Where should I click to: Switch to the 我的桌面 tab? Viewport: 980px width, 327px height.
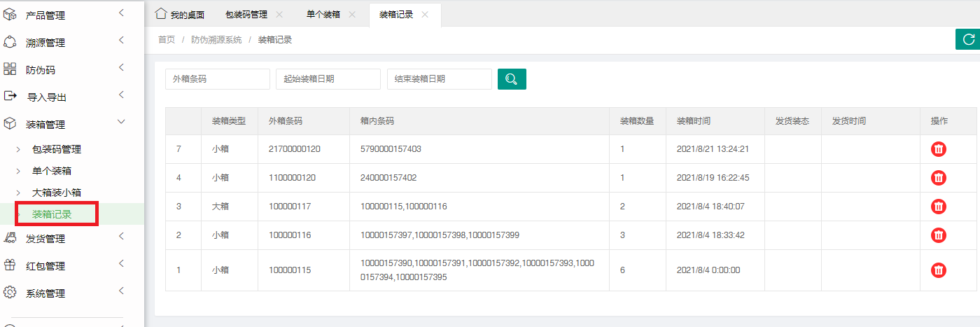pos(181,15)
